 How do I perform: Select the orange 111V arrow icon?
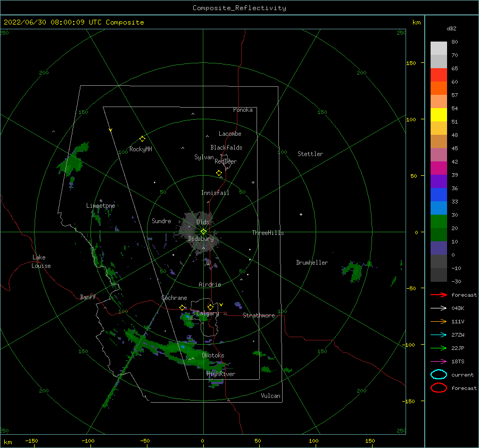click(x=439, y=321)
